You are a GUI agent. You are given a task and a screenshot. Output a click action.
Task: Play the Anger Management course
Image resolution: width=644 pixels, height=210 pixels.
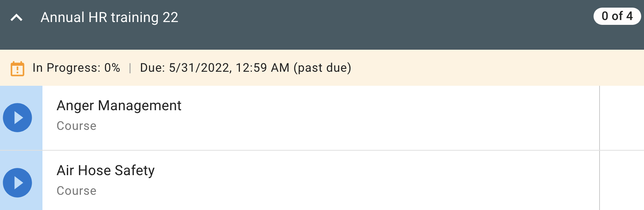pos(18,118)
